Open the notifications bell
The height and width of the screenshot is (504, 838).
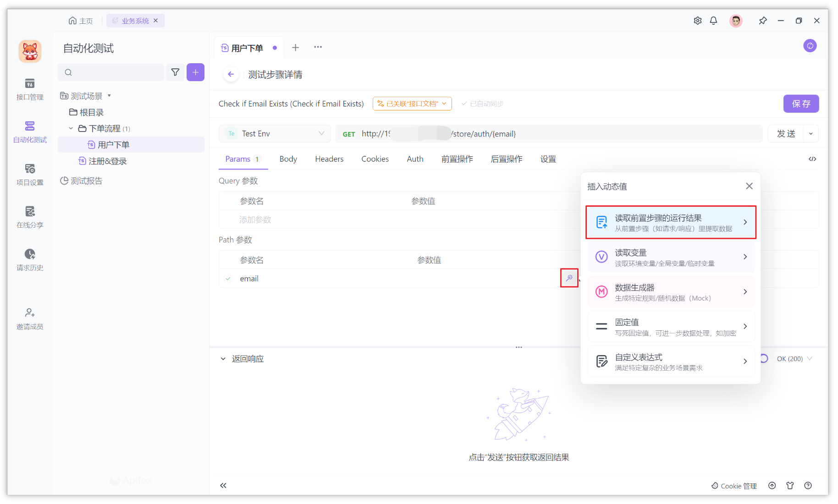(713, 21)
